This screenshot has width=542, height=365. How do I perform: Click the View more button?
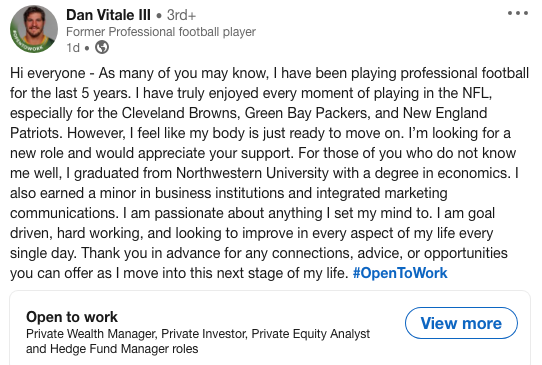461,323
